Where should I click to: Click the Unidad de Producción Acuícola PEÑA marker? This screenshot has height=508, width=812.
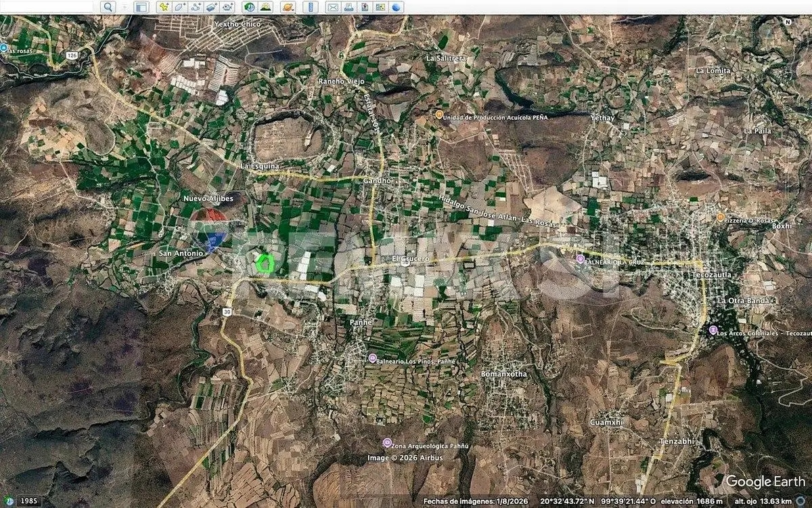point(439,114)
